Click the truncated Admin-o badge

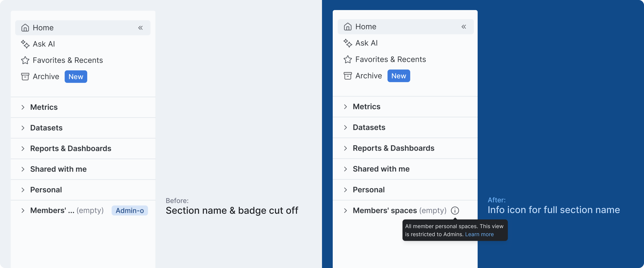pos(129,211)
